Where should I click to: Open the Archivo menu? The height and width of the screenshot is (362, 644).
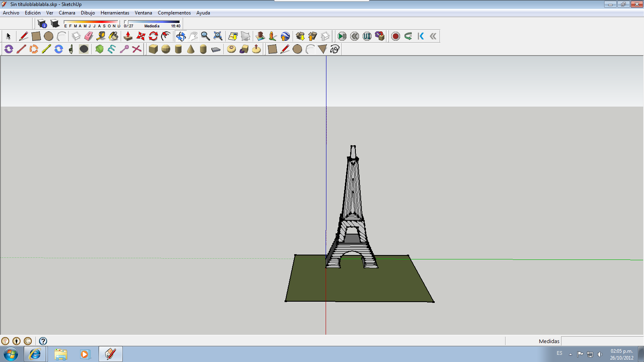pyautogui.click(x=11, y=13)
